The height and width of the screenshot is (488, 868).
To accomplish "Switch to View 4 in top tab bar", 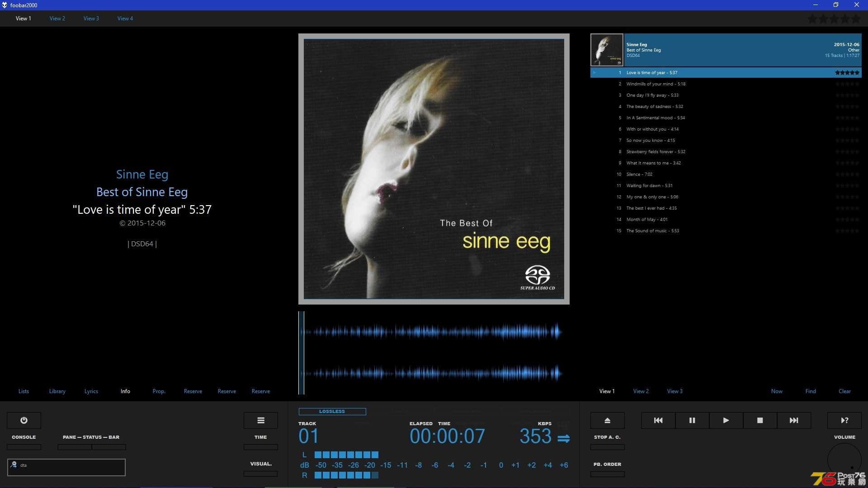I will pyautogui.click(x=125, y=19).
